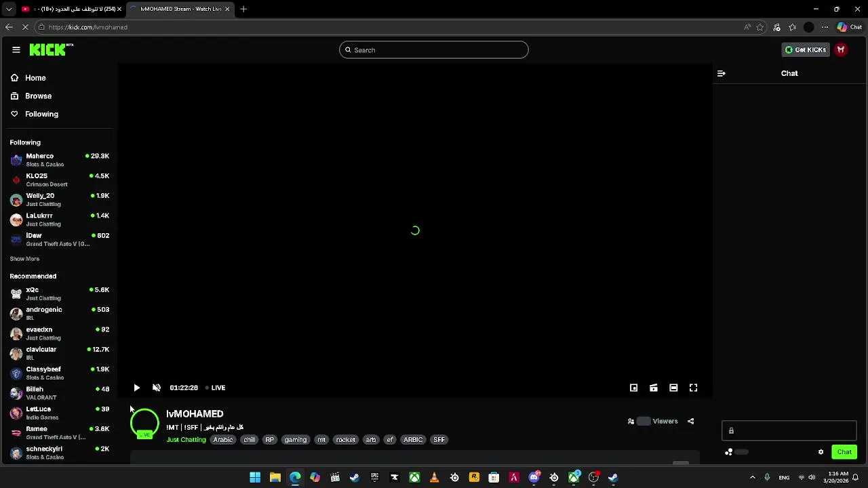This screenshot has height=488, width=868.
Task: Click the Kick search field
Action: pyautogui.click(x=434, y=50)
